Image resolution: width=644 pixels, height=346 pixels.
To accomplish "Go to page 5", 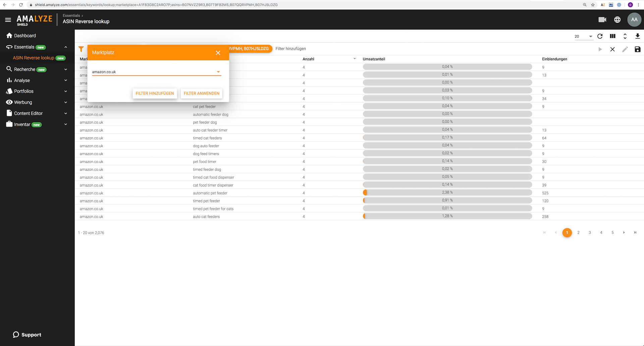I will [x=612, y=232].
